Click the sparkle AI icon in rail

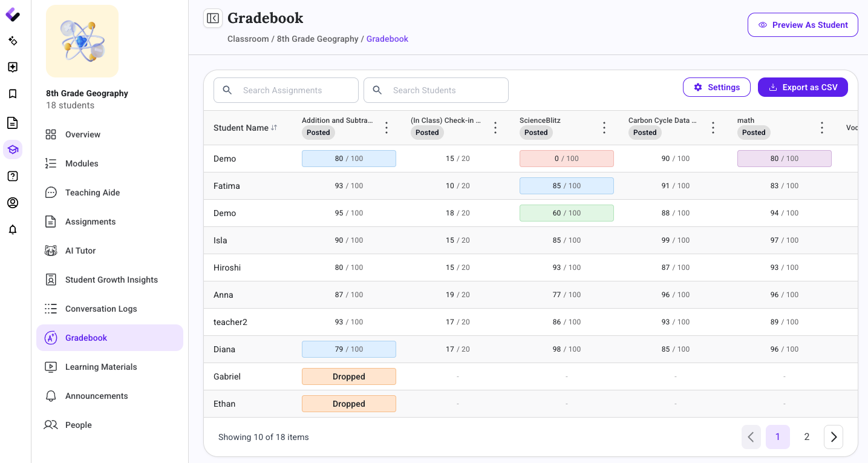coord(13,41)
